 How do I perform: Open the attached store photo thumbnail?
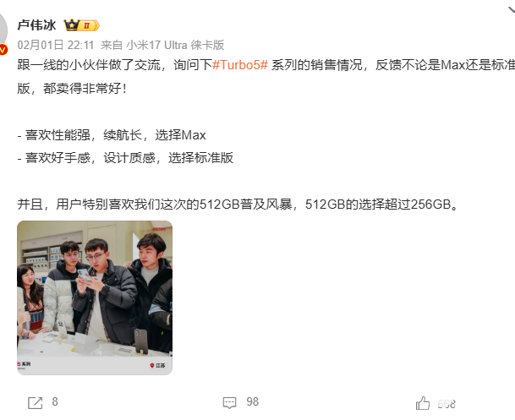coord(95,297)
